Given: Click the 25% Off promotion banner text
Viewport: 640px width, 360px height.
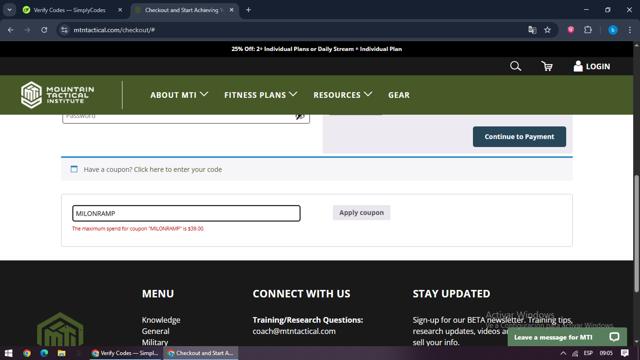Looking at the screenshot, I should tap(317, 49).
